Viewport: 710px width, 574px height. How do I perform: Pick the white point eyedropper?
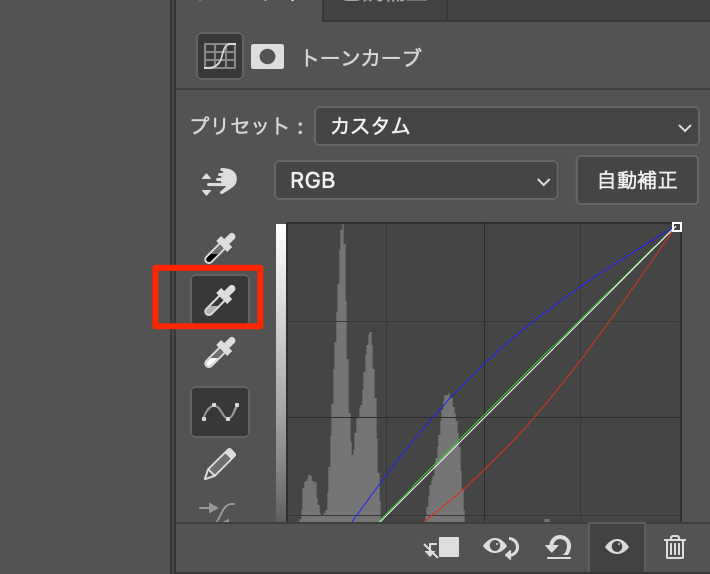[x=219, y=352]
